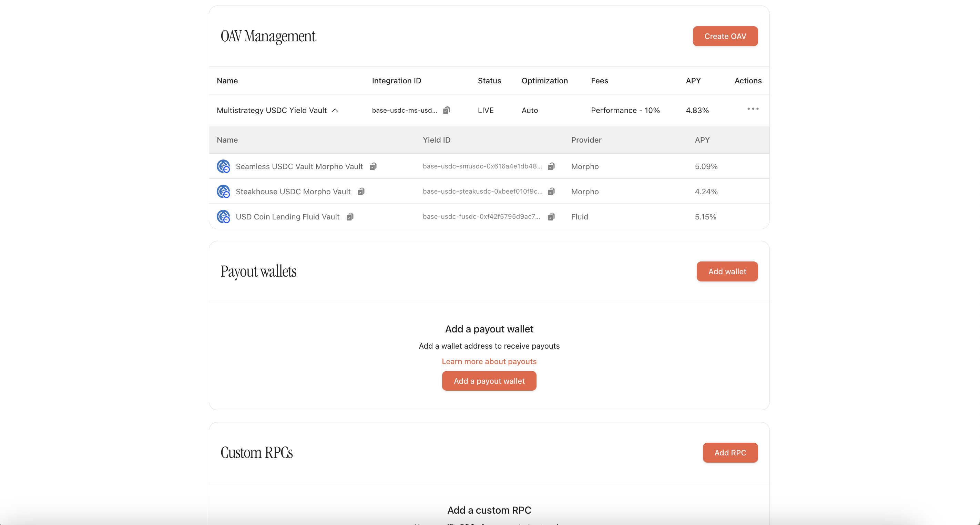The height and width of the screenshot is (525, 980).
Task: Click the 5.15% APY value
Action: click(705, 216)
